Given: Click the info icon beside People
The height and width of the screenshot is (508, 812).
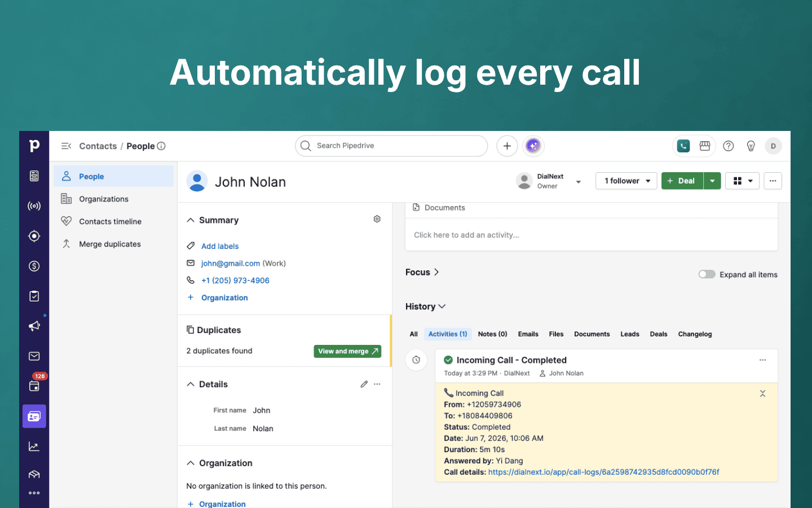Looking at the screenshot, I should 161,146.
